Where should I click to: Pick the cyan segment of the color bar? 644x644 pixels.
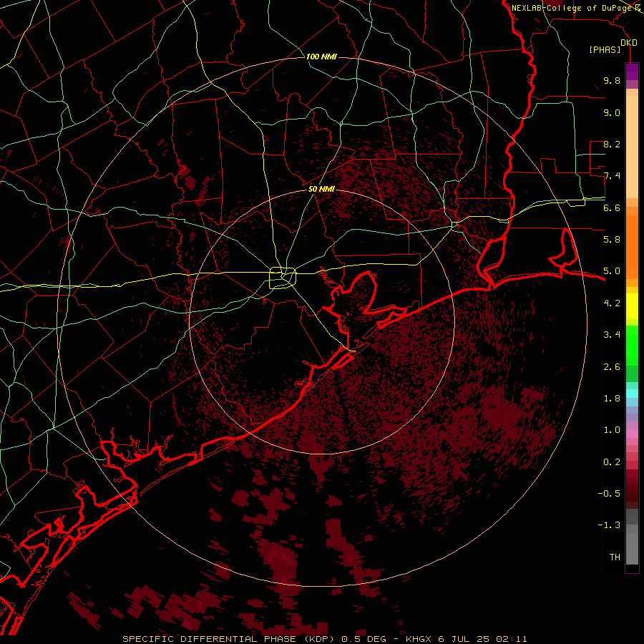(x=632, y=394)
